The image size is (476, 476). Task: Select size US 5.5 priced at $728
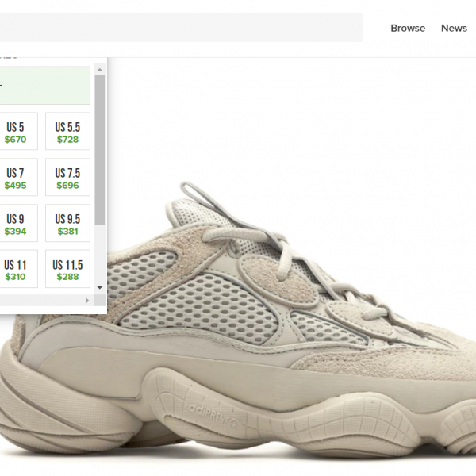tap(67, 132)
